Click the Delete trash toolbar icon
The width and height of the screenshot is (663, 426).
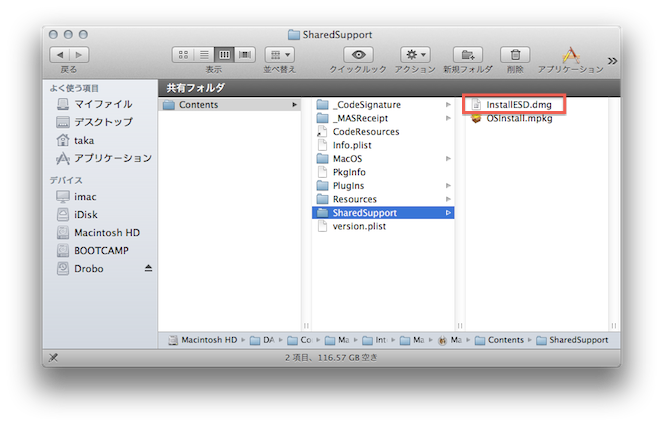click(x=515, y=55)
